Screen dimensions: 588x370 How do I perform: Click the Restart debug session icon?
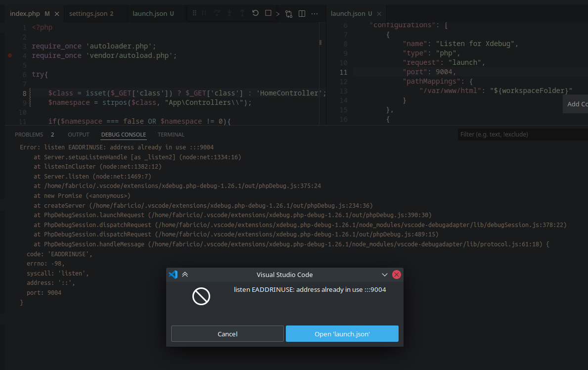pos(255,13)
